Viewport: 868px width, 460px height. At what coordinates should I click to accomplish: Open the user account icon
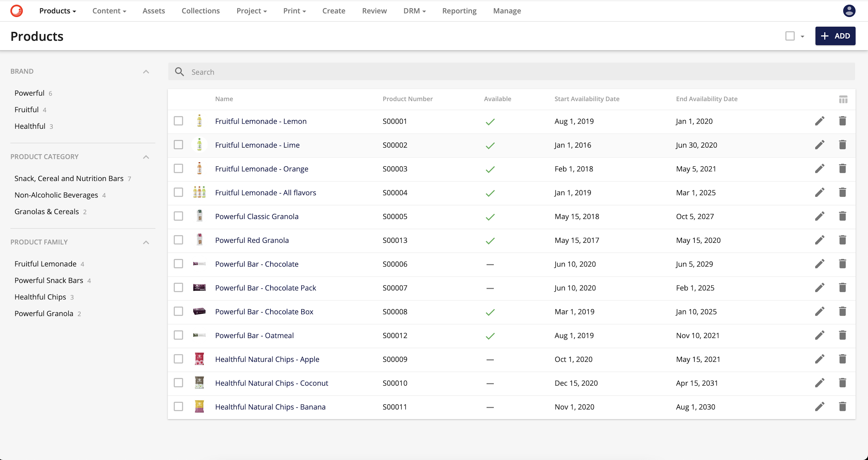tap(849, 11)
